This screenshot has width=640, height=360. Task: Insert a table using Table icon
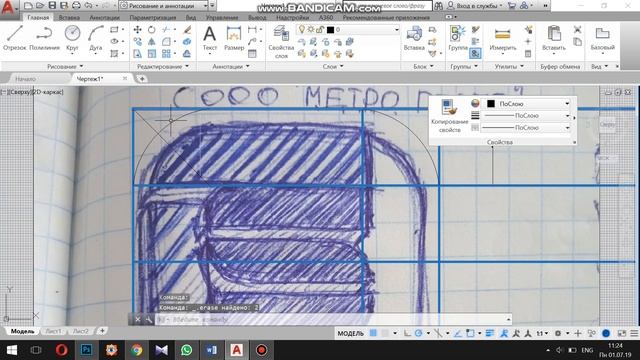252,53
